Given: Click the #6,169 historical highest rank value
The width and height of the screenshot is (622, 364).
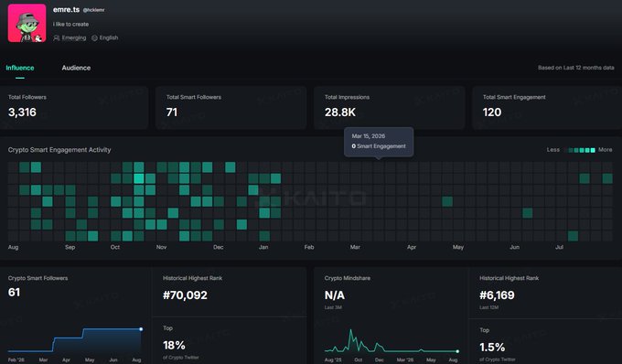Looking at the screenshot, I should (x=497, y=295).
